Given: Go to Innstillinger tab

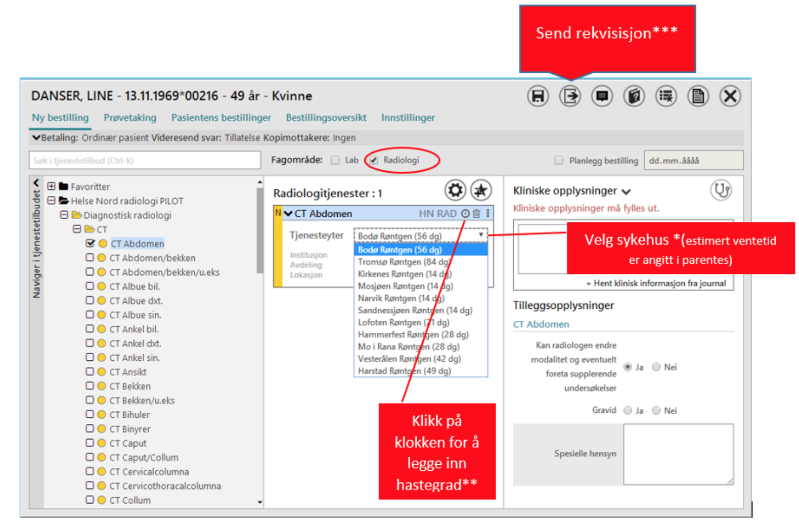Looking at the screenshot, I should point(408,118).
